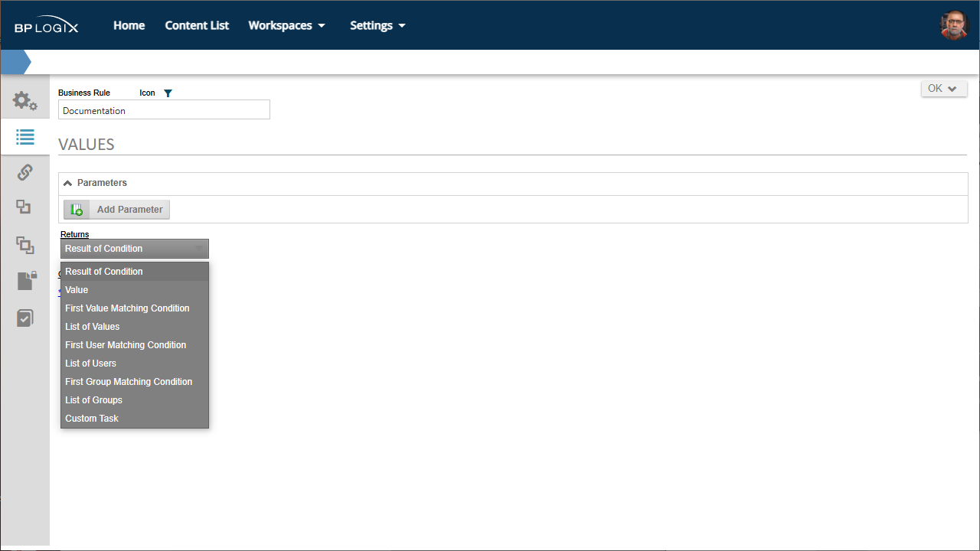980x551 pixels.
Task: Choose the Value option
Action: [135, 290]
